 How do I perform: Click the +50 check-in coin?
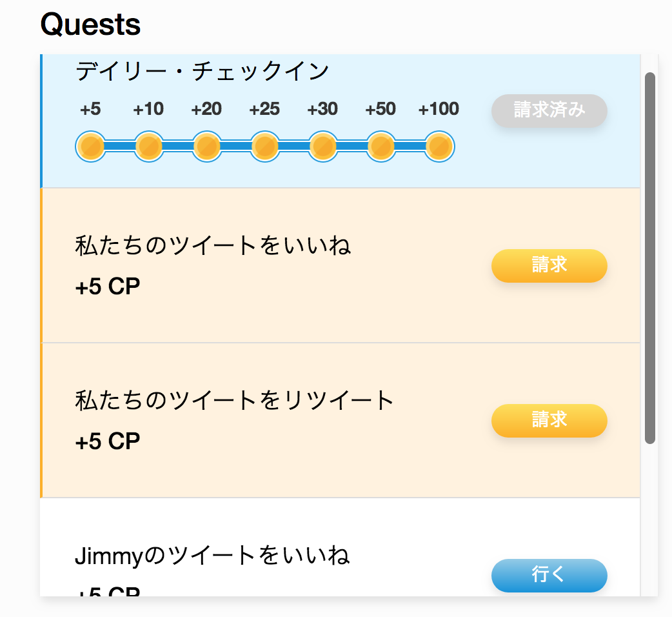pyautogui.click(x=380, y=147)
